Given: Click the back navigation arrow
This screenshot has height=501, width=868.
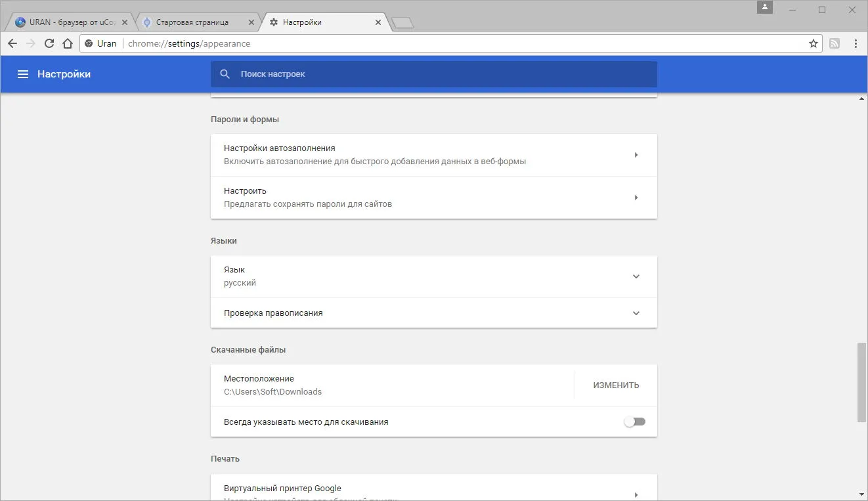Looking at the screenshot, I should point(12,43).
